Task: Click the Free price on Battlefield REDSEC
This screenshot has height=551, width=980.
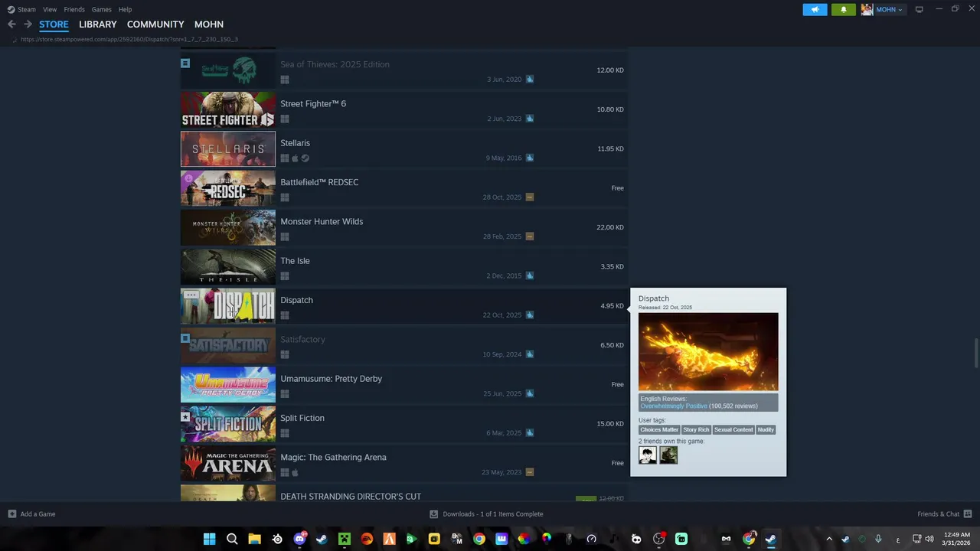Action: pos(618,188)
